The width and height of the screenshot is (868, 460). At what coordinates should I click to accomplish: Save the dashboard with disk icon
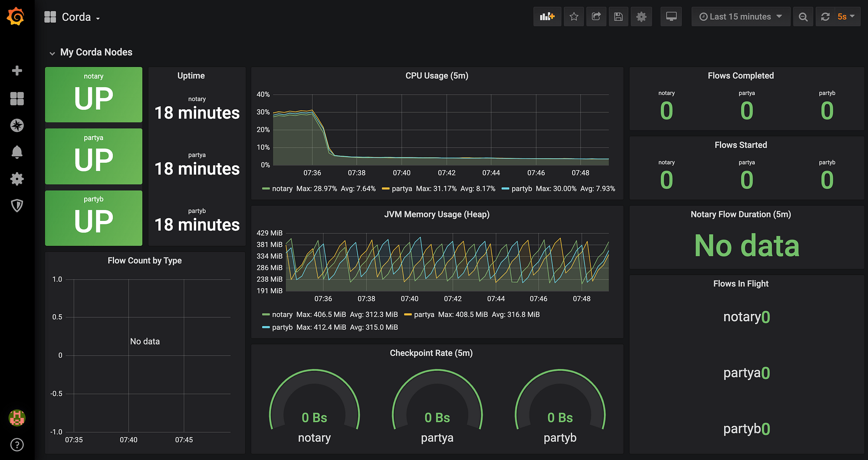click(x=618, y=17)
